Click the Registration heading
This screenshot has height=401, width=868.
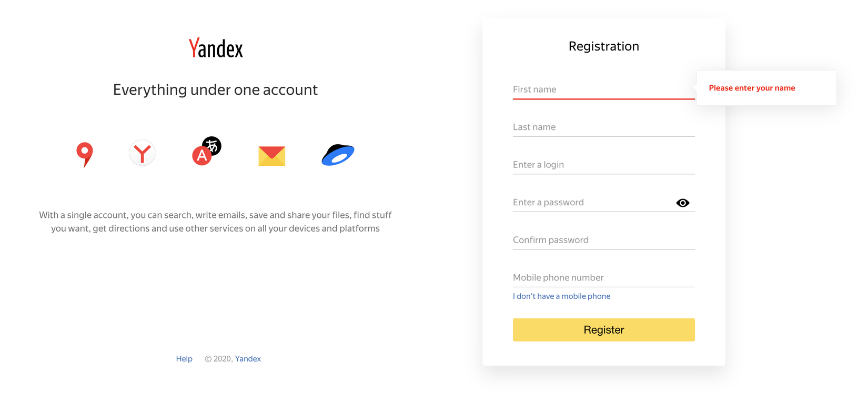click(603, 46)
